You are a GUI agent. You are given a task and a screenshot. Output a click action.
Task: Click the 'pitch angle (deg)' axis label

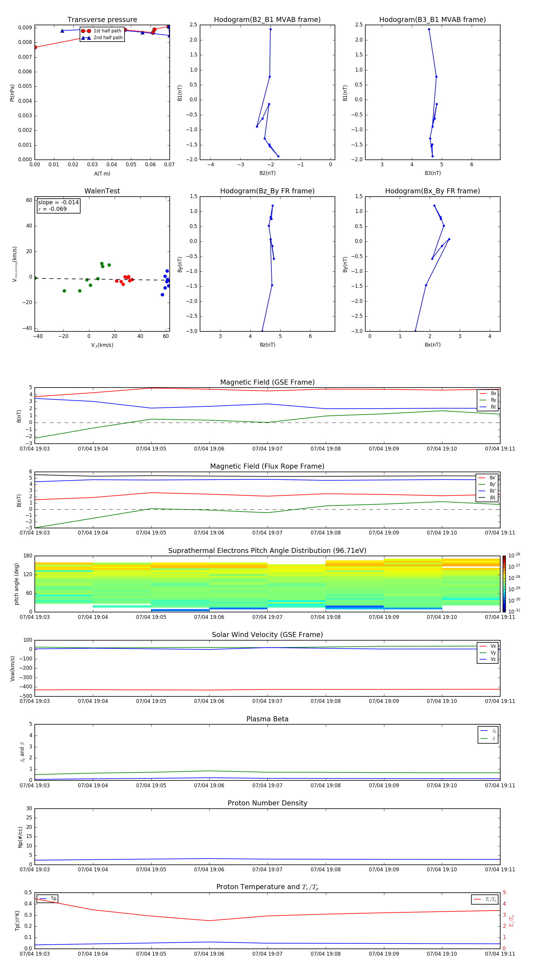[x=16, y=584]
